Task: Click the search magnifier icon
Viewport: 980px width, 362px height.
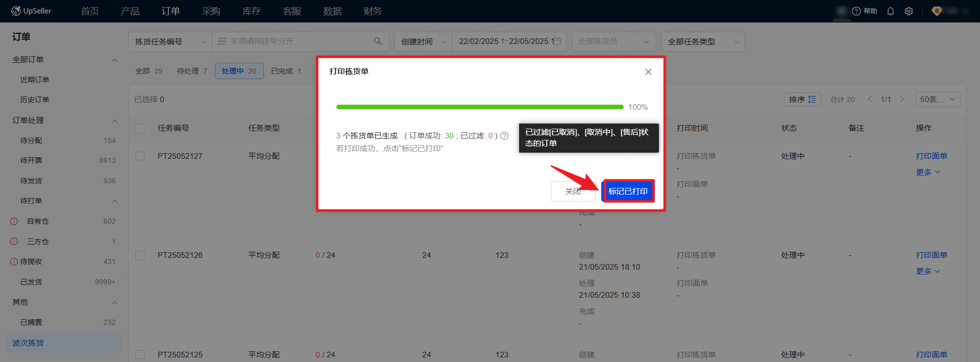Action: point(378,41)
